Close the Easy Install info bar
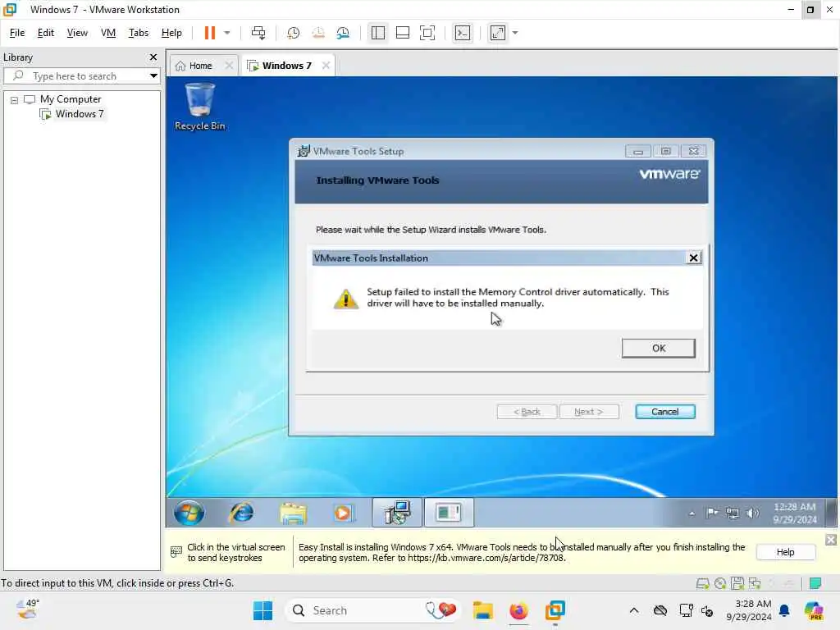The image size is (840, 630). click(831, 540)
